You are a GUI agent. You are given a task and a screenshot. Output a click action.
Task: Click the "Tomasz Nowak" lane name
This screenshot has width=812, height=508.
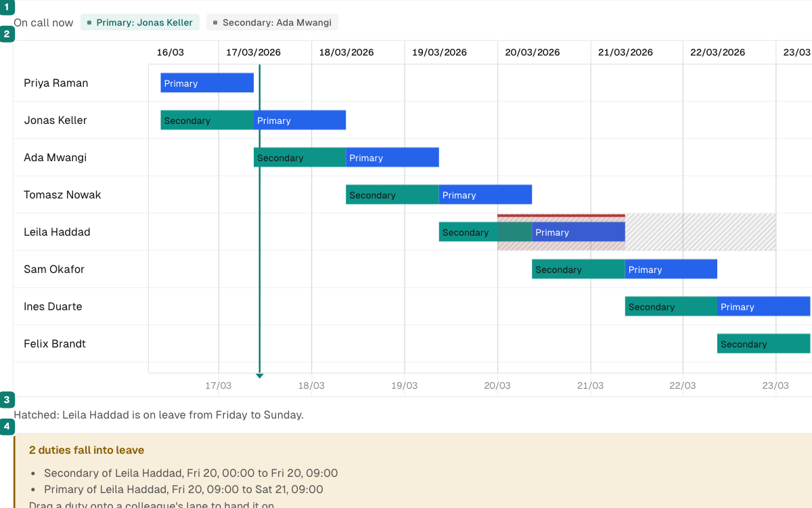62,194
